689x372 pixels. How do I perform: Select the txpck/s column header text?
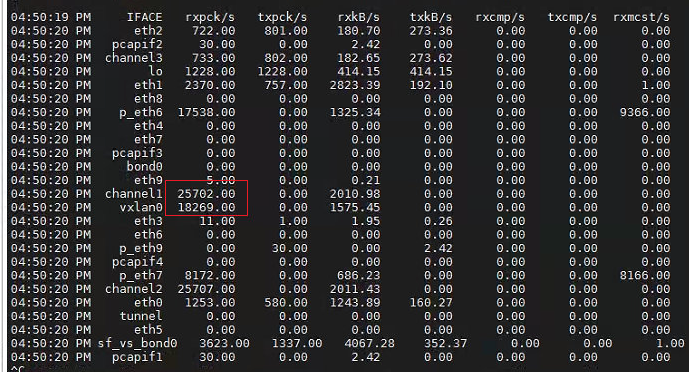pyautogui.click(x=282, y=17)
